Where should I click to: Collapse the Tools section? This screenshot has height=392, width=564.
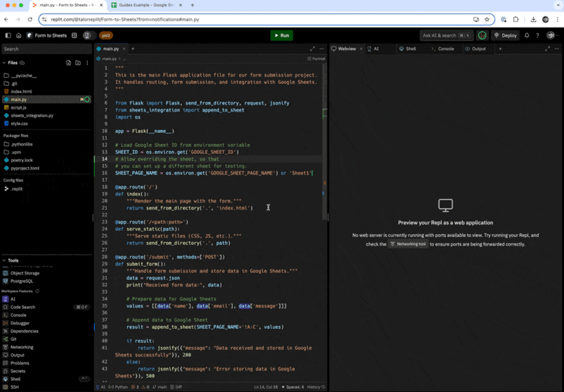pyautogui.click(x=4, y=260)
